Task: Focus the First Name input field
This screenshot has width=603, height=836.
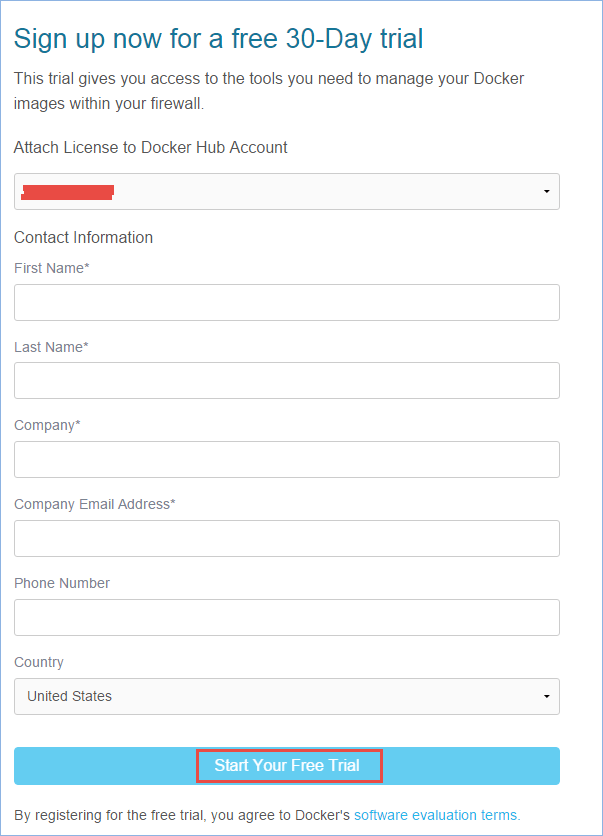Action: click(286, 302)
